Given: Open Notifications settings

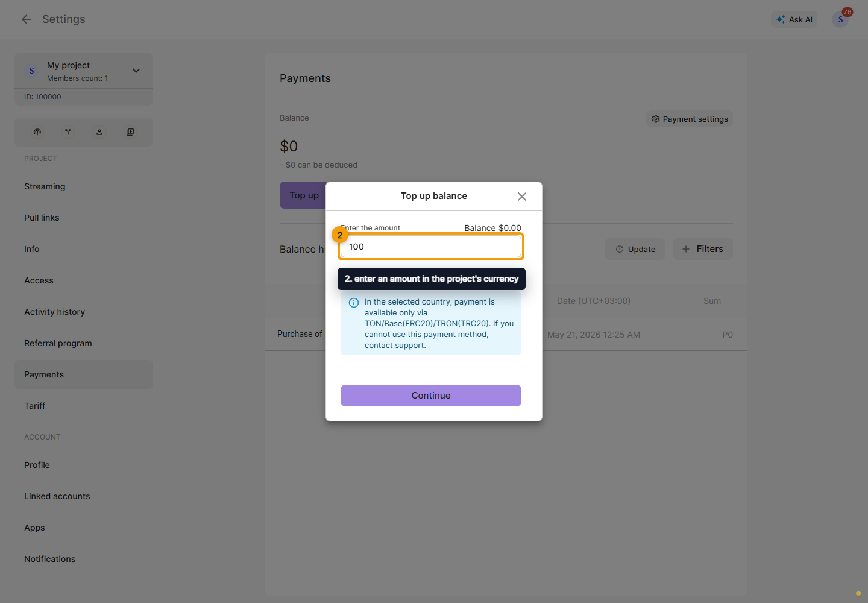Looking at the screenshot, I should click(x=84, y=559).
